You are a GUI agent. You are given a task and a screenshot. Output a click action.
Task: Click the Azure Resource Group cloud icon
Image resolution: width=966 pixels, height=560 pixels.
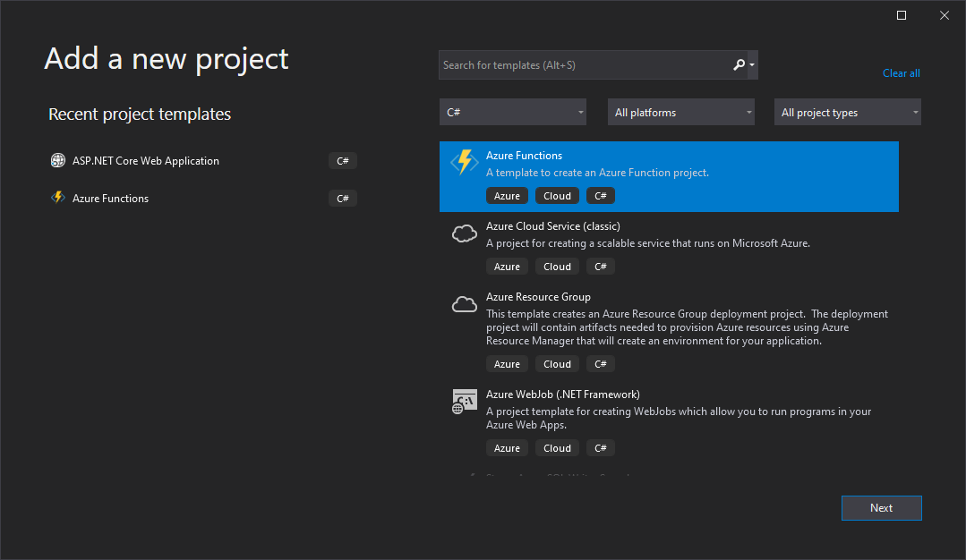[x=464, y=304]
